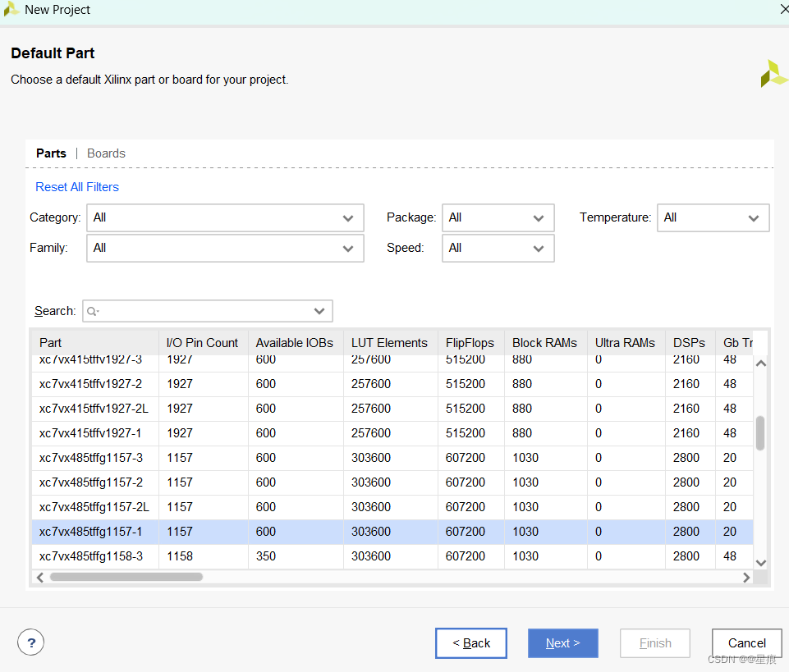Open the Temperature dropdown
The image size is (789, 672).
click(x=713, y=217)
